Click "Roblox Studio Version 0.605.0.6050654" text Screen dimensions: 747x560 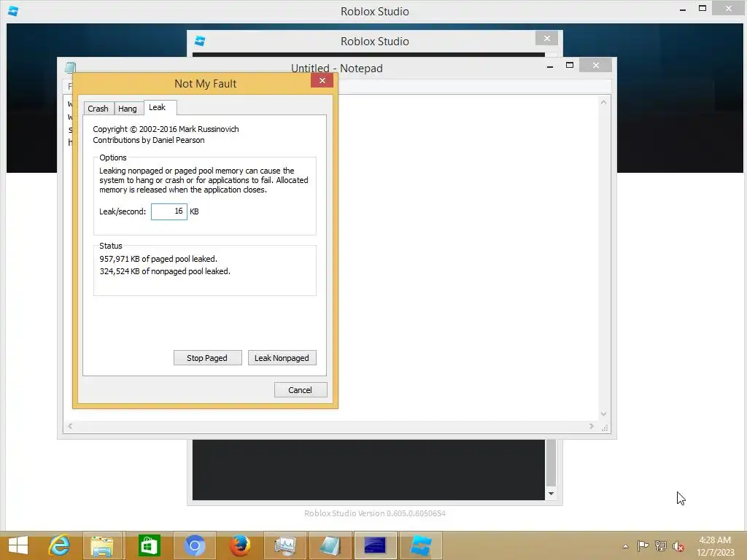pos(375,513)
